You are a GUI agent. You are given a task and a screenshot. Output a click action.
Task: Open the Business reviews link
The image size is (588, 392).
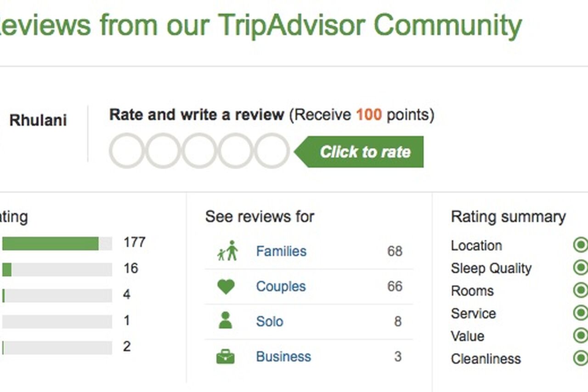(283, 356)
